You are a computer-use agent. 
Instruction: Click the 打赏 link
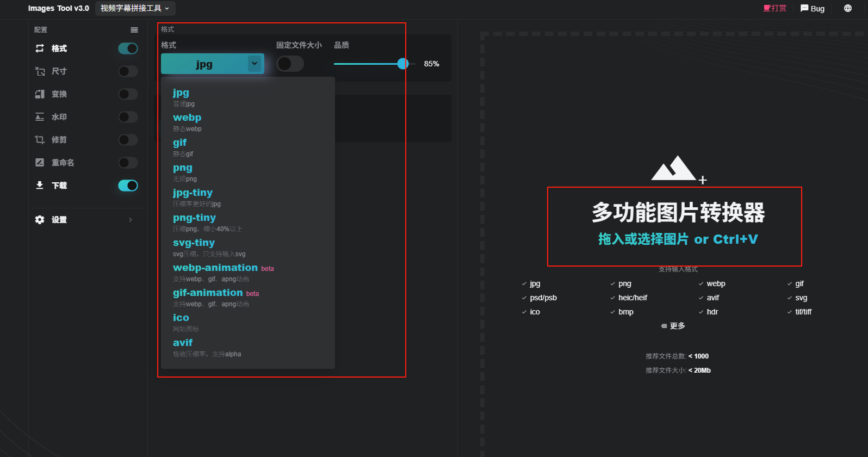tap(775, 8)
